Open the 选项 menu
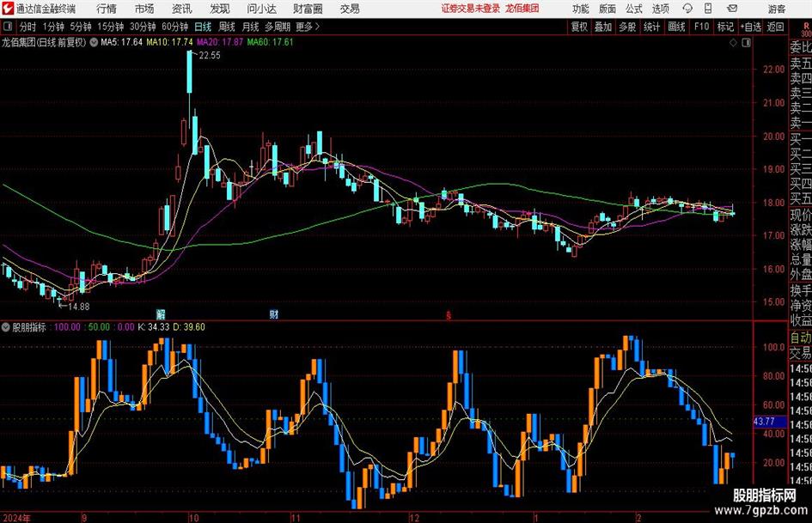Viewport: 812px width, 523px height. click(660, 9)
